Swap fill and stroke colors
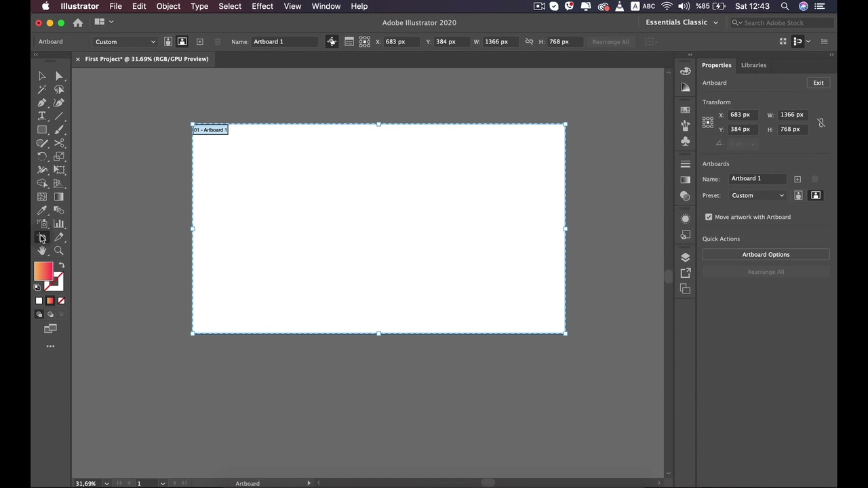Image resolution: width=868 pixels, height=488 pixels. (62, 265)
